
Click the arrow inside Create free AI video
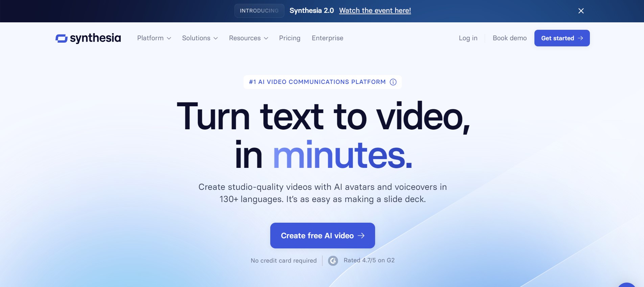click(x=361, y=236)
